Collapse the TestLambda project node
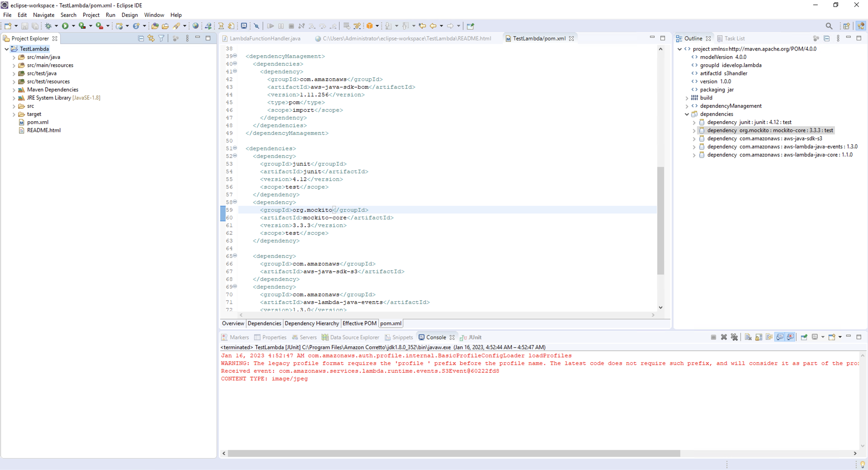This screenshot has width=868, height=470. tap(6, 49)
